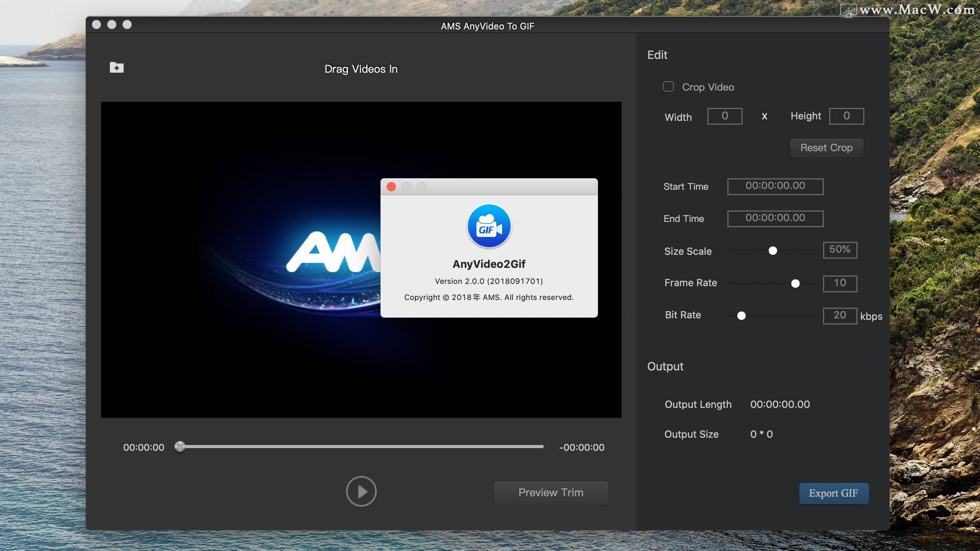Screen dimensions: 980x551
Task: Select the Width input field
Action: [725, 116]
